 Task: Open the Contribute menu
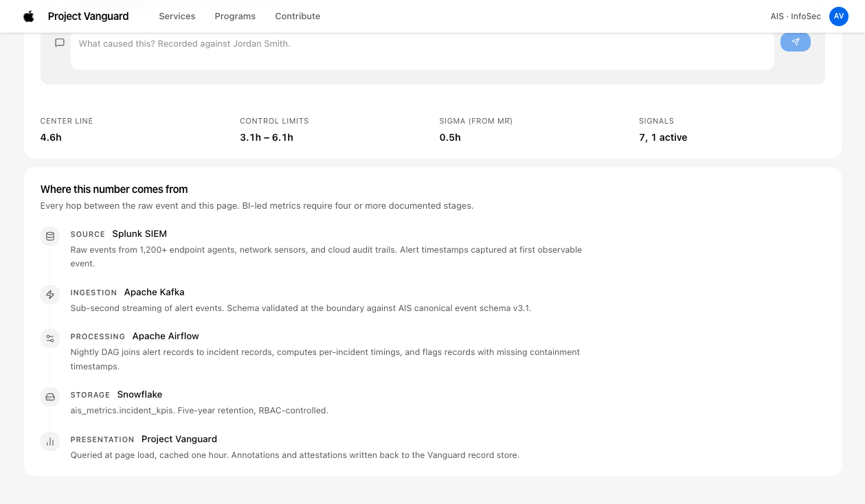[297, 16]
